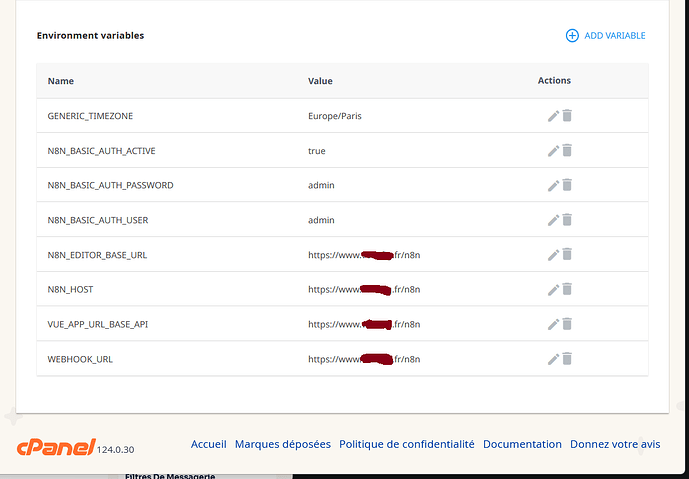Delete the WEBHOOK_URL variable
Image resolution: width=689 pixels, height=479 pixels.
tap(567, 359)
